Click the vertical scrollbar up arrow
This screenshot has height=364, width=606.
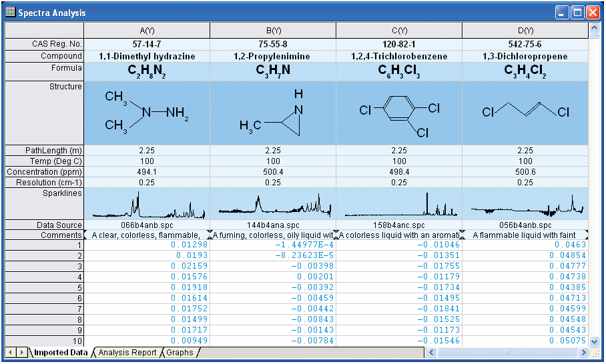[594, 28]
